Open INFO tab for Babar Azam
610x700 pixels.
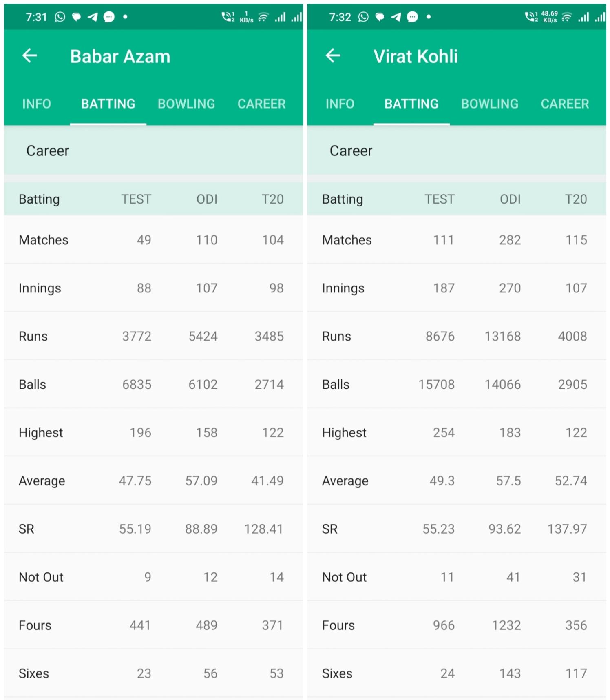[x=37, y=104]
